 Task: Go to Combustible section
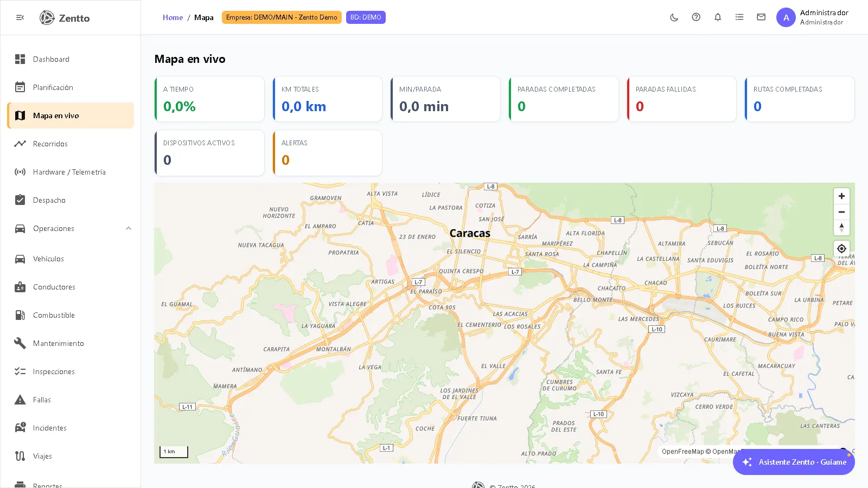tap(71, 315)
